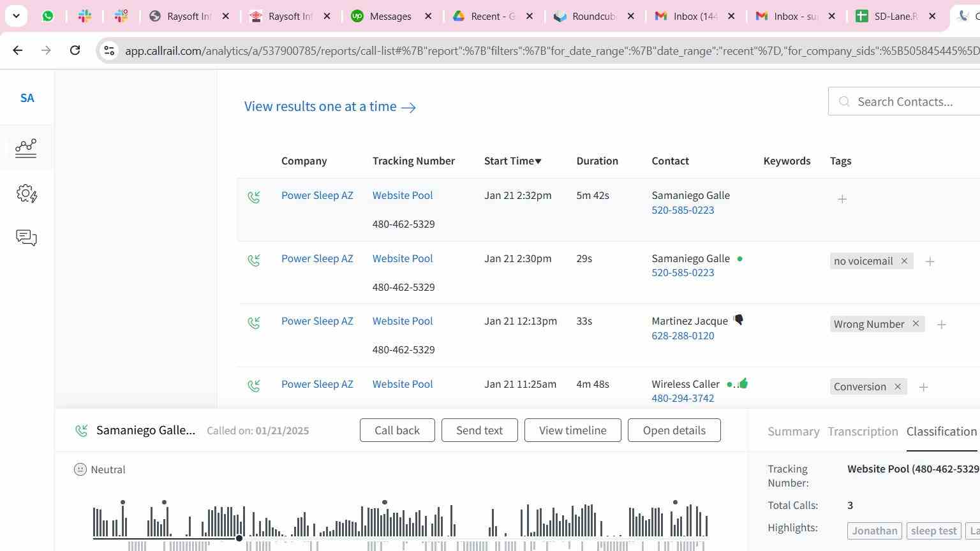Switch to the Transcription tab

863,432
